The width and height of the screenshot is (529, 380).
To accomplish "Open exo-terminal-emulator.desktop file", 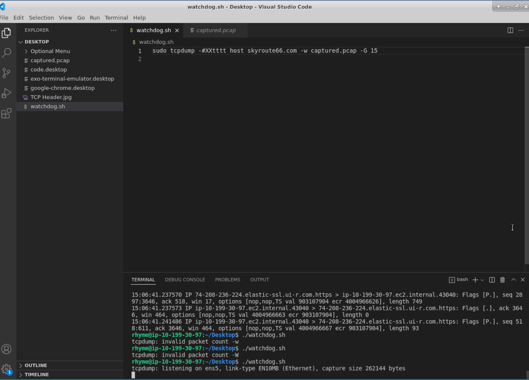I will click(72, 79).
